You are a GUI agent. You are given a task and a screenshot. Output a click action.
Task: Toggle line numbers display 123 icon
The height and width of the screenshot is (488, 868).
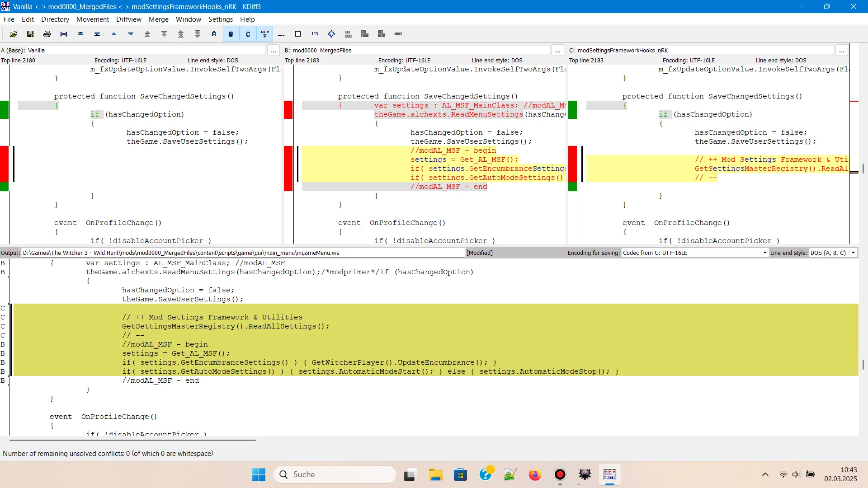point(315,34)
